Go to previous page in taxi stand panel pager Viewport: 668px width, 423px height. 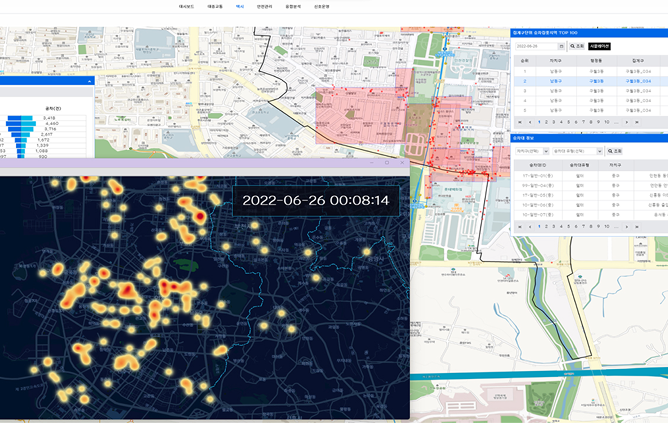click(x=530, y=227)
